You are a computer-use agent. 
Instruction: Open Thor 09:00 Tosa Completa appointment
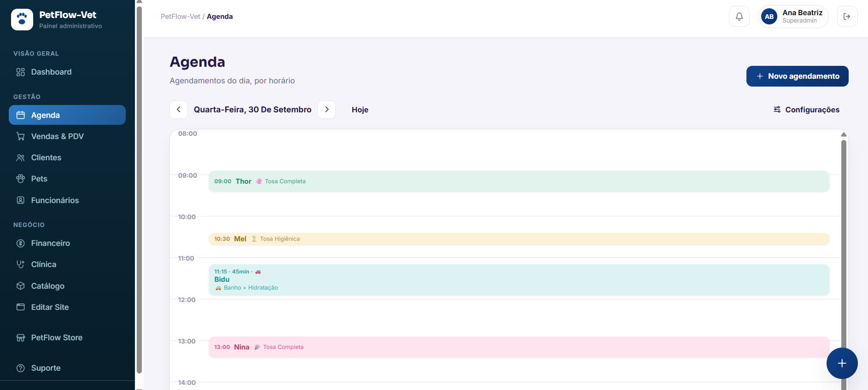point(519,181)
